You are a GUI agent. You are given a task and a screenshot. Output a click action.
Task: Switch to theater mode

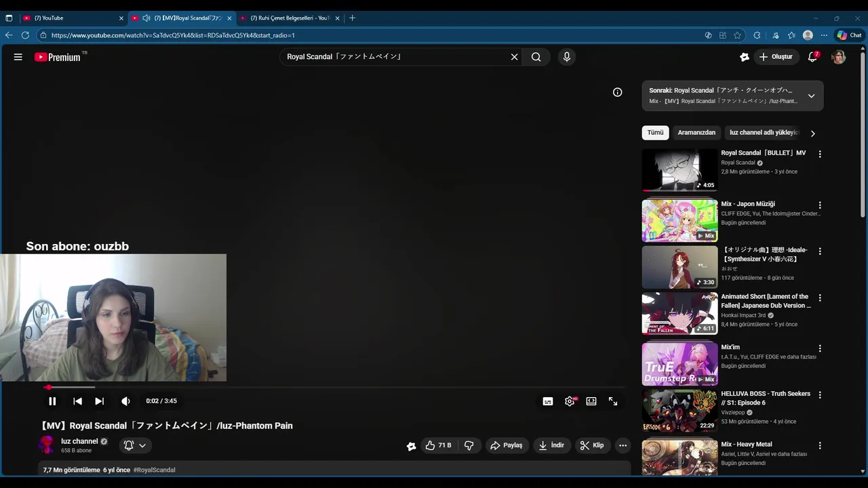click(591, 401)
